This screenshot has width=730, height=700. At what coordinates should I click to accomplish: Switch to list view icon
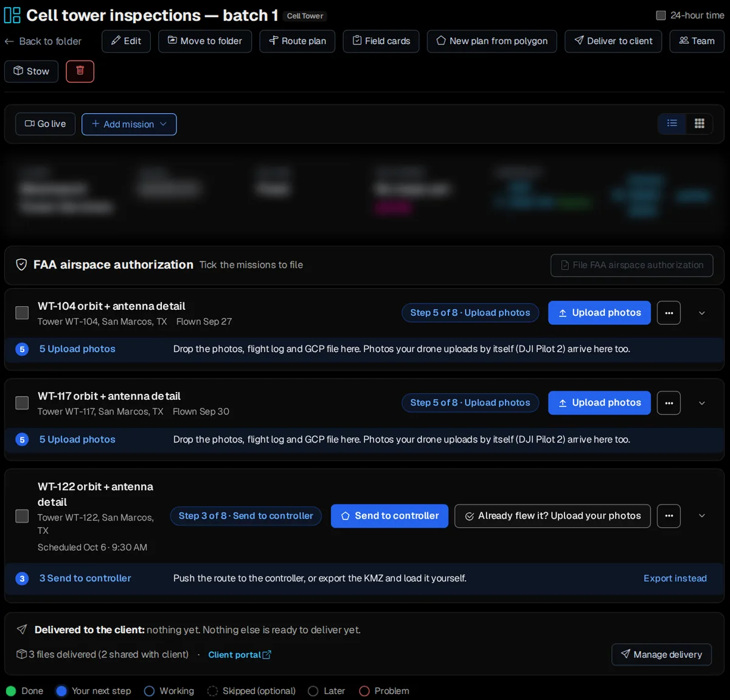pyautogui.click(x=672, y=124)
